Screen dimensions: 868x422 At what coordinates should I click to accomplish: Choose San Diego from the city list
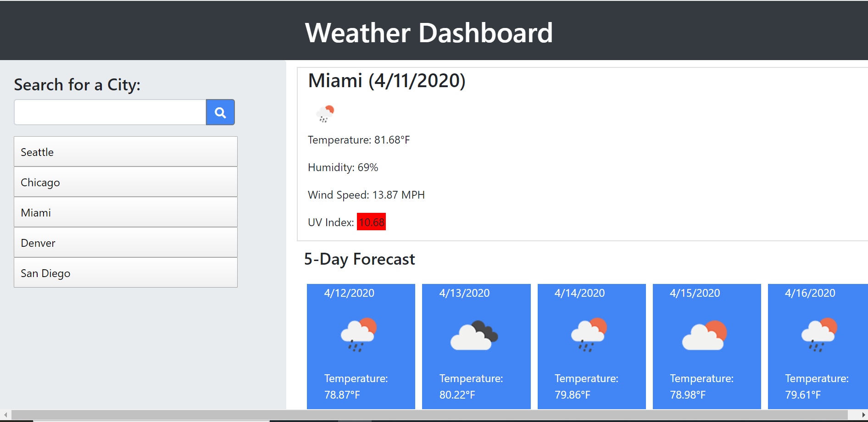pos(125,272)
